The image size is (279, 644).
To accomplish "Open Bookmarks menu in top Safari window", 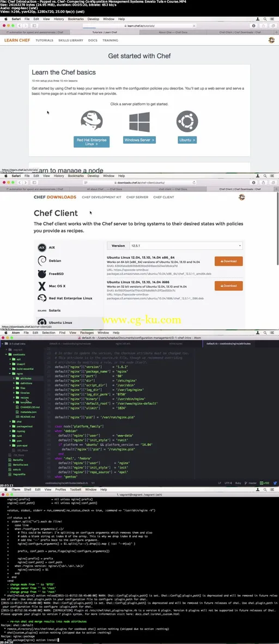I will 76,19.
